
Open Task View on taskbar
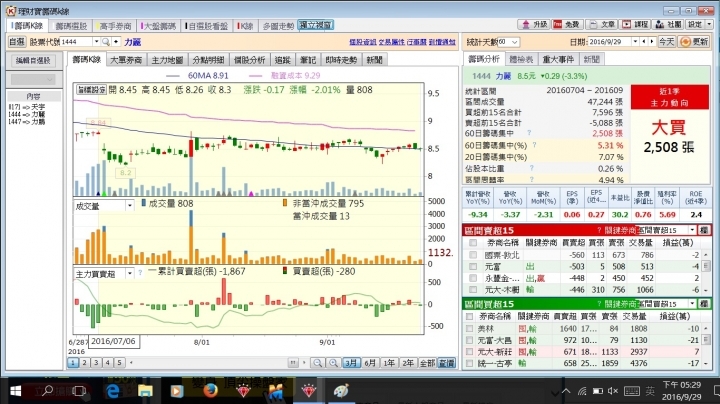click(x=79, y=391)
